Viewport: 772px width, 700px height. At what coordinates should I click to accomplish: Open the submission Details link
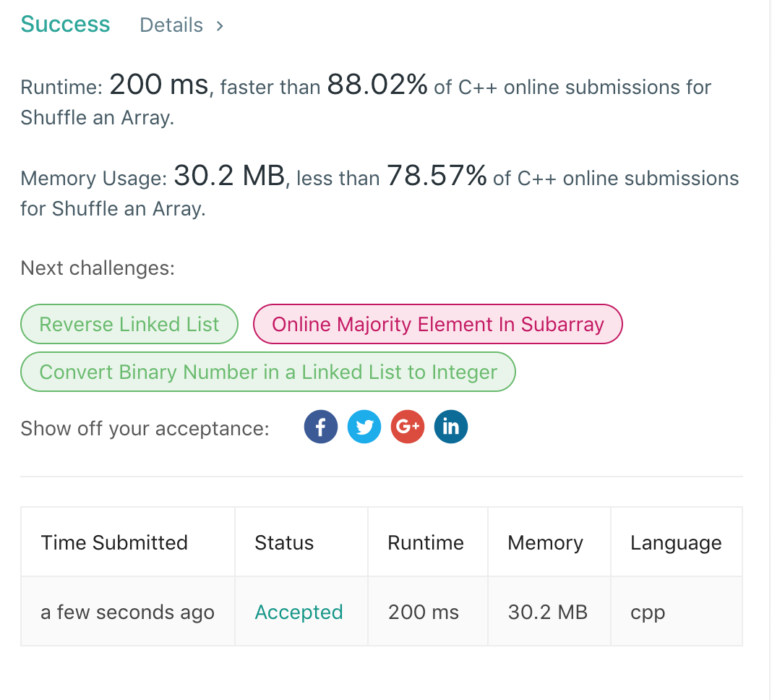(x=171, y=25)
